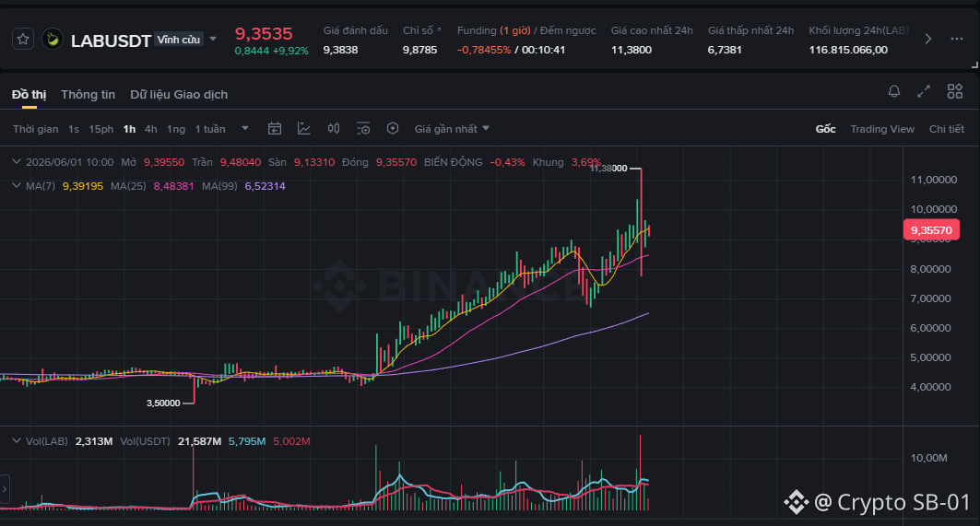Viewport: 980px width, 526px height.
Task: Click the MA(99) indicator label
Action: (x=219, y=186)
